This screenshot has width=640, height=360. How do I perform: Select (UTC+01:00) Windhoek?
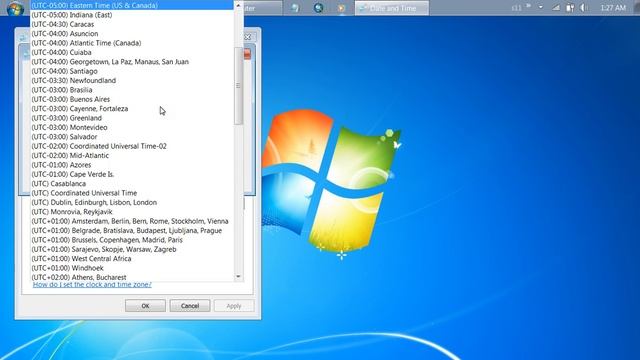click(x=132, y=268)
